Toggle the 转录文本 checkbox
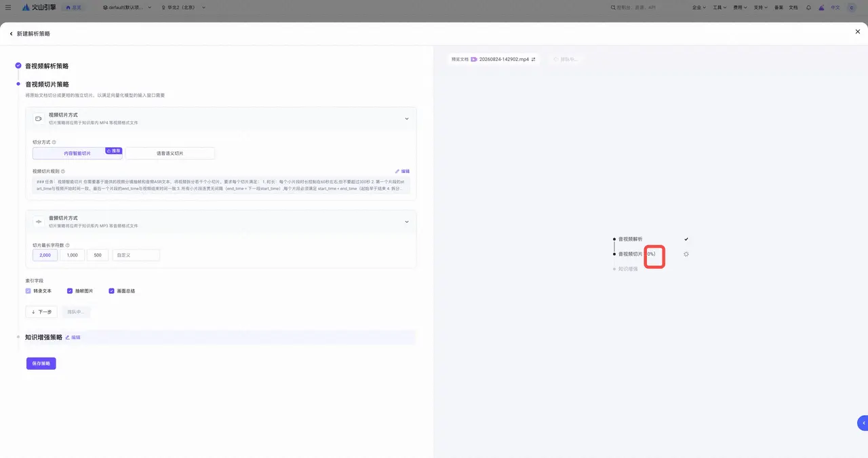Image resolution: width=868 pixels, height=458 pixels. (28, 291)
